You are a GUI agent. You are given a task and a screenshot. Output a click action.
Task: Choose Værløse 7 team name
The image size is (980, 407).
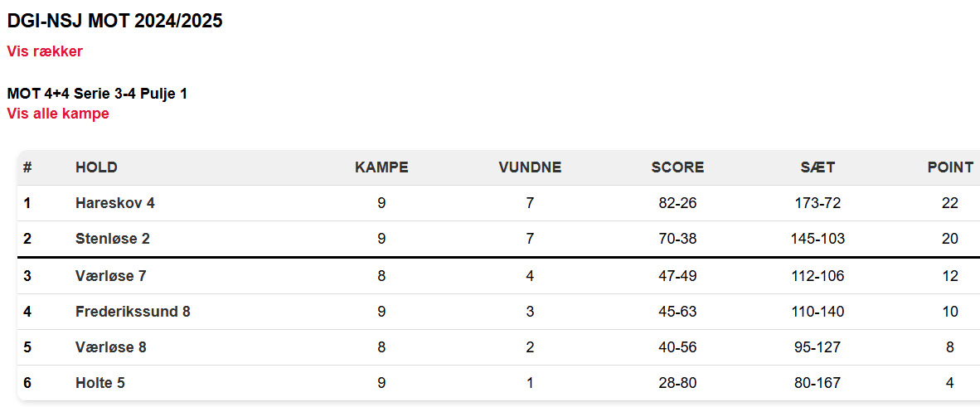[x=110, y=276]
